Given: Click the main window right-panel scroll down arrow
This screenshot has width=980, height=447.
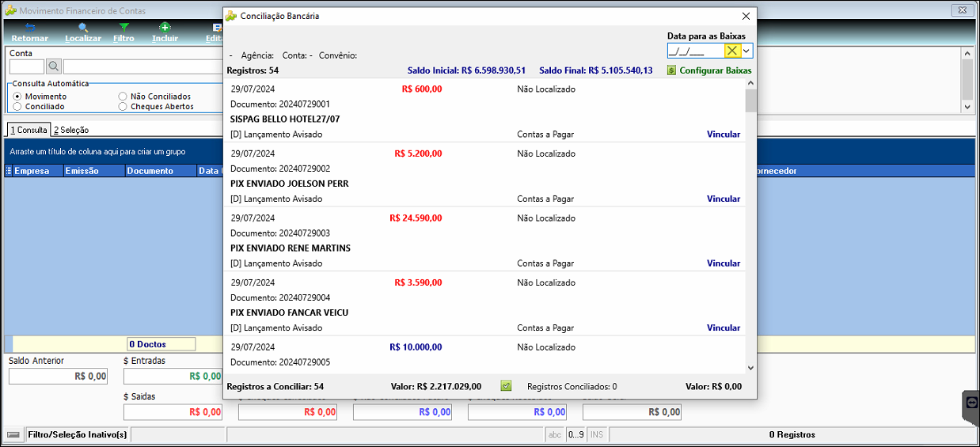Looking at the screenshot, I should pyautogui.click(x=967, y=106).
